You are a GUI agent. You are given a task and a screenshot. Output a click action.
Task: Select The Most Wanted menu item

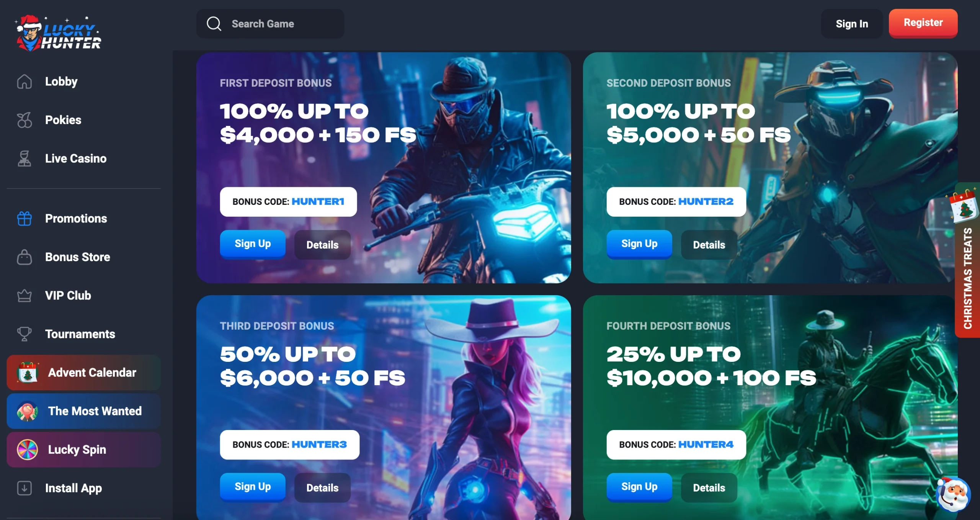point(84,411)
